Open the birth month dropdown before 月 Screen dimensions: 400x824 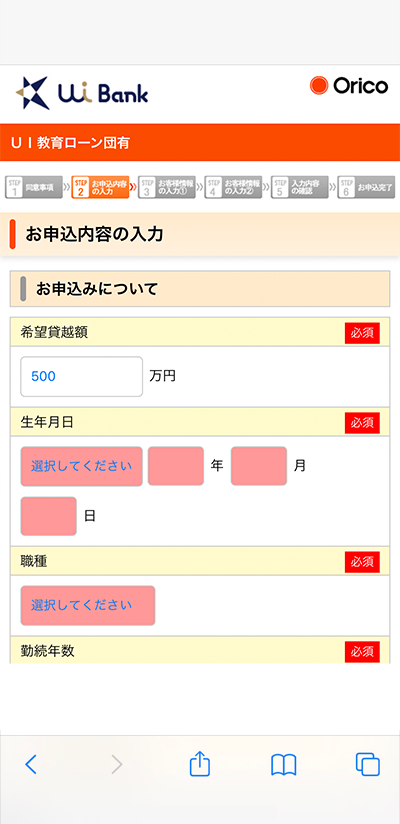click(259, 466)
